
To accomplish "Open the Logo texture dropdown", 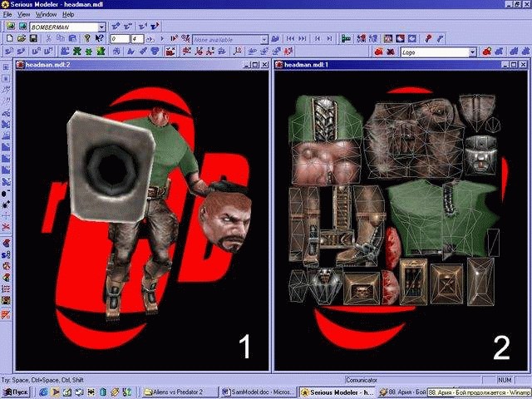I will (x=473, y=52).
